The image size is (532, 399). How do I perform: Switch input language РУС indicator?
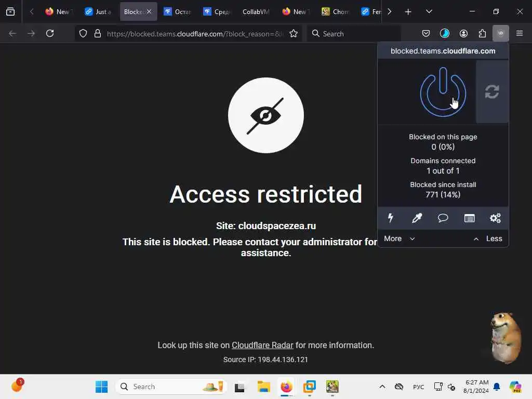click(418, 387)
